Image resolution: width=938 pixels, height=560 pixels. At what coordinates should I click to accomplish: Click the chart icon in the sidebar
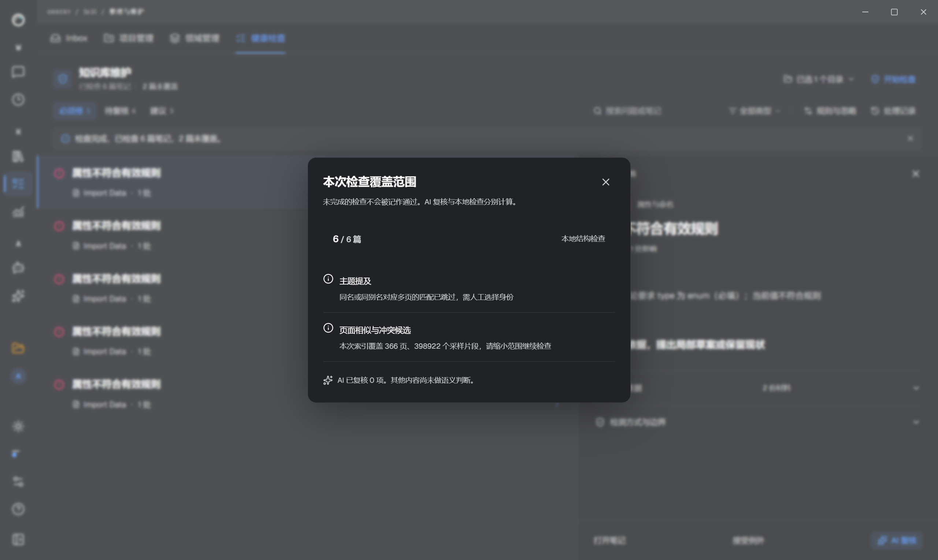tap(18, 212)
